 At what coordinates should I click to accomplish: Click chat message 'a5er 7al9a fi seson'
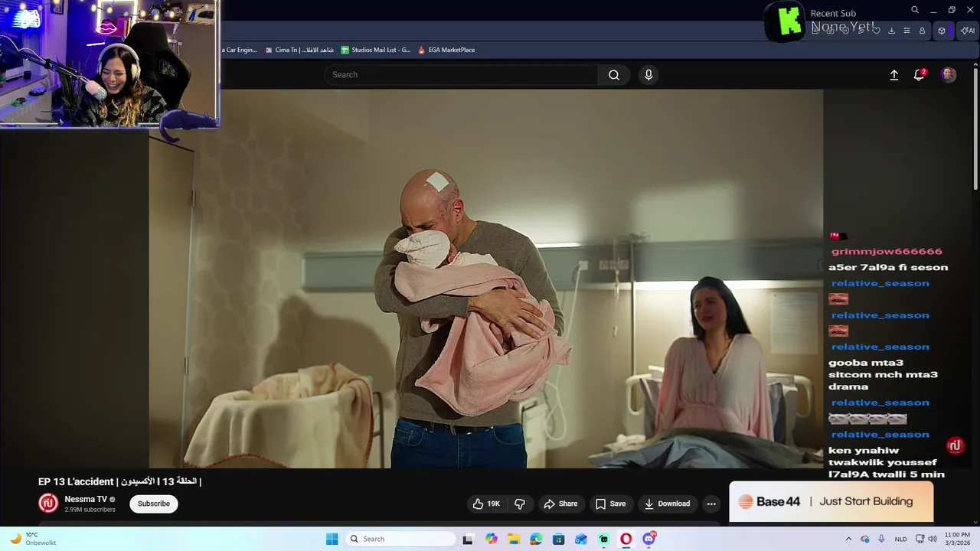coord(888,267)
